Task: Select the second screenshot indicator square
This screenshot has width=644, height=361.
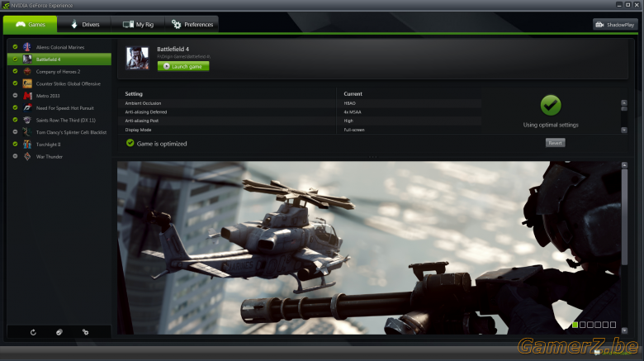Action: [582, 325]
